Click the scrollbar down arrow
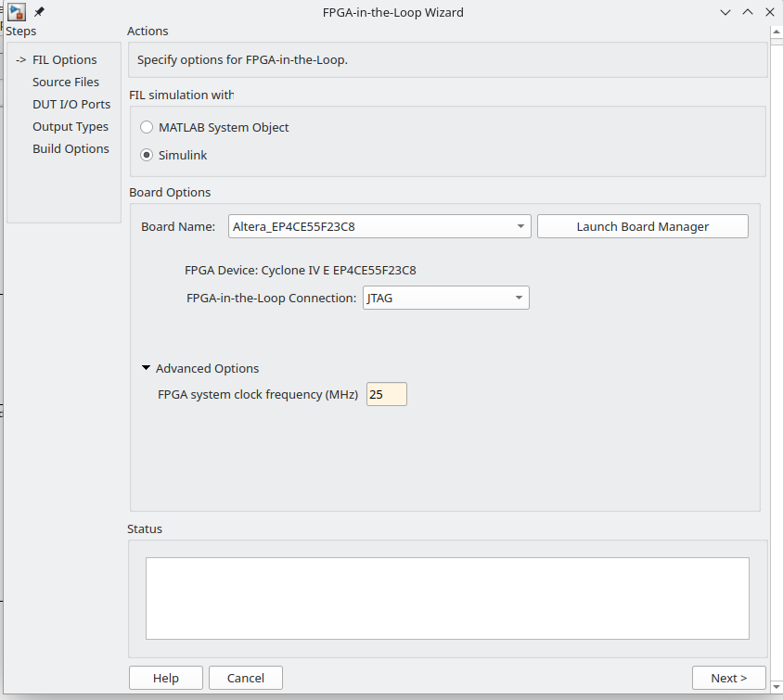The image size is (783, 700). (777, 687)
